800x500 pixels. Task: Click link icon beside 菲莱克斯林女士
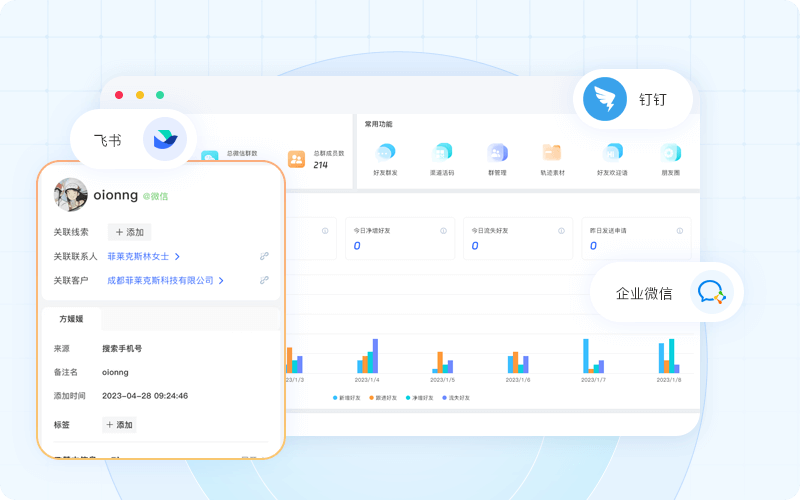pyautogui.click(x=264, y=256)
